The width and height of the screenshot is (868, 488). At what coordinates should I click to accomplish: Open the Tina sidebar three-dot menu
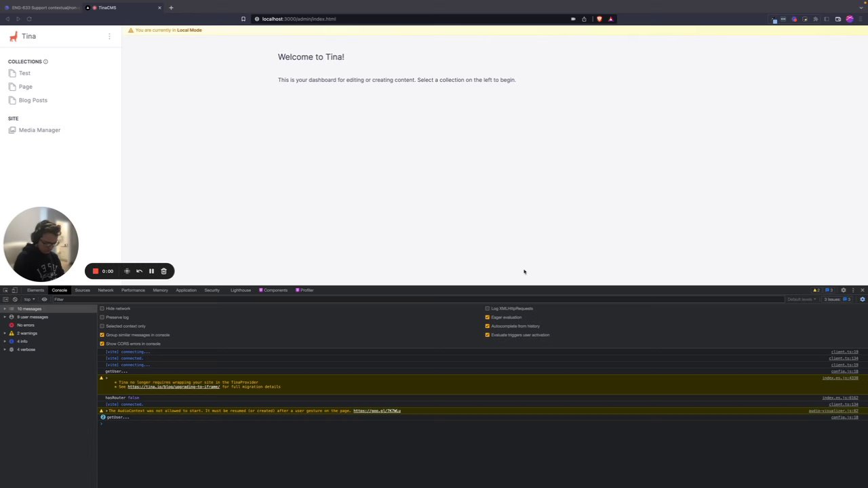[x=109, y=37]
